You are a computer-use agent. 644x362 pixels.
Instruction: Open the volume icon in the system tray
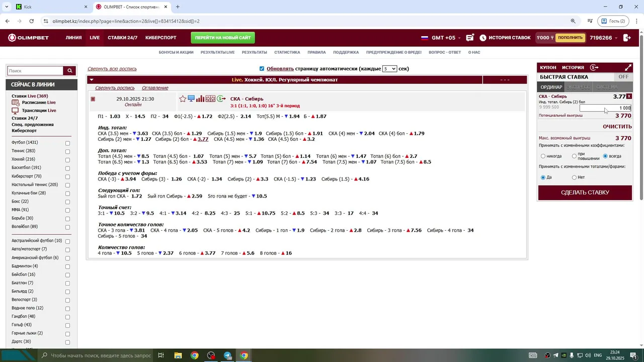(587, 355)
